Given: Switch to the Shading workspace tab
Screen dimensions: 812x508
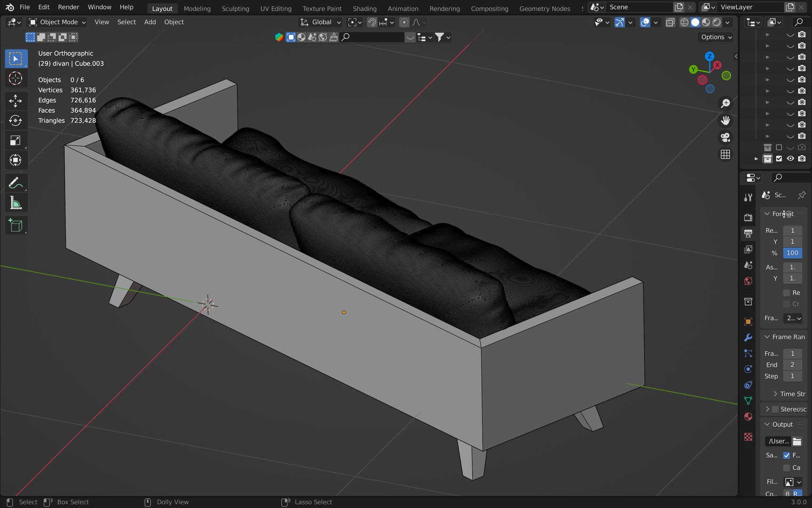Looking at the screenshot, I should [x=365, y=8].
